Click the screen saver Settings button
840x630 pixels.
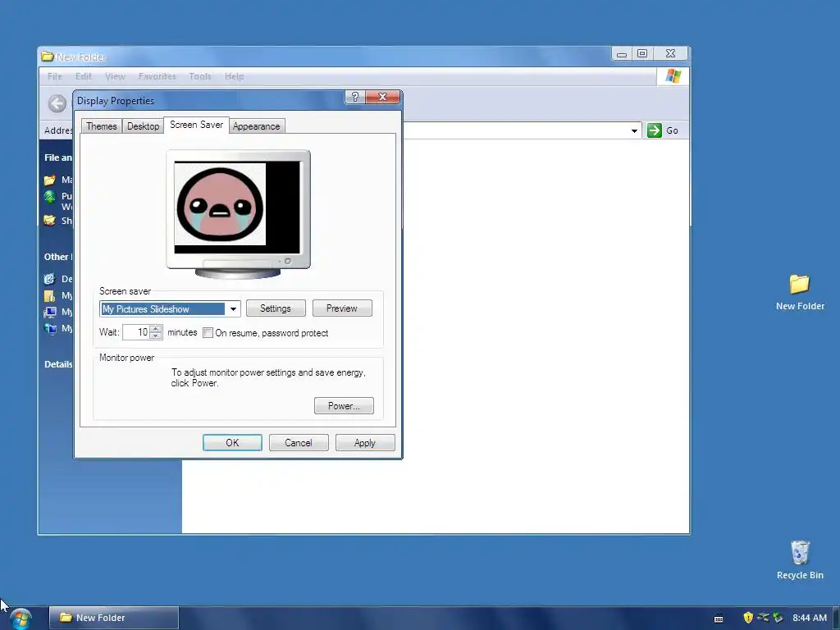coord(276,308)
